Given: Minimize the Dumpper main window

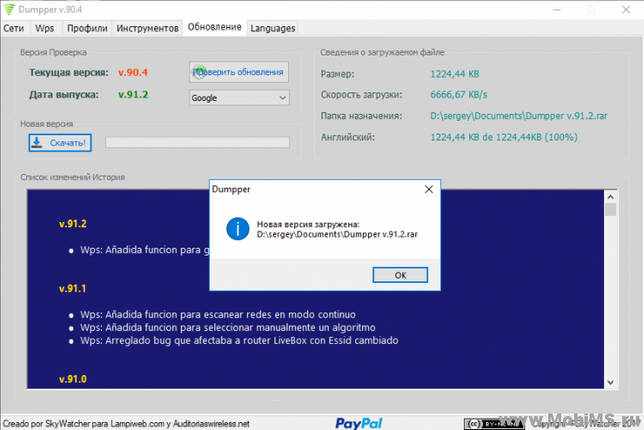Looking at the screenshot, I should pos(557,9).
